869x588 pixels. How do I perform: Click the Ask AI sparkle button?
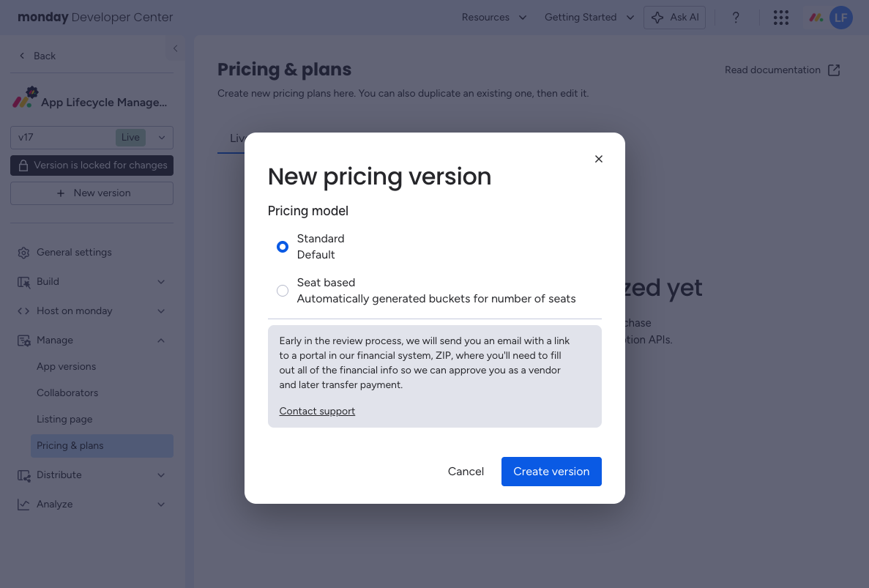pos(674,18)
